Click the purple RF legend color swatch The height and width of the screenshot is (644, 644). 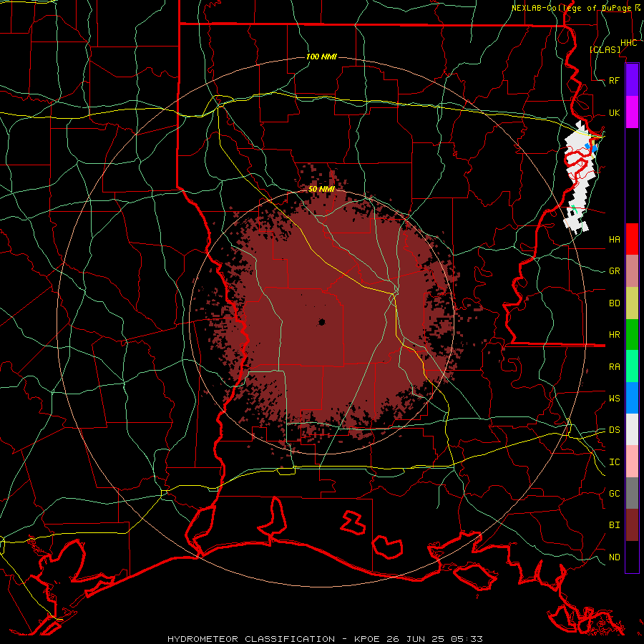[x=632, y=80]
